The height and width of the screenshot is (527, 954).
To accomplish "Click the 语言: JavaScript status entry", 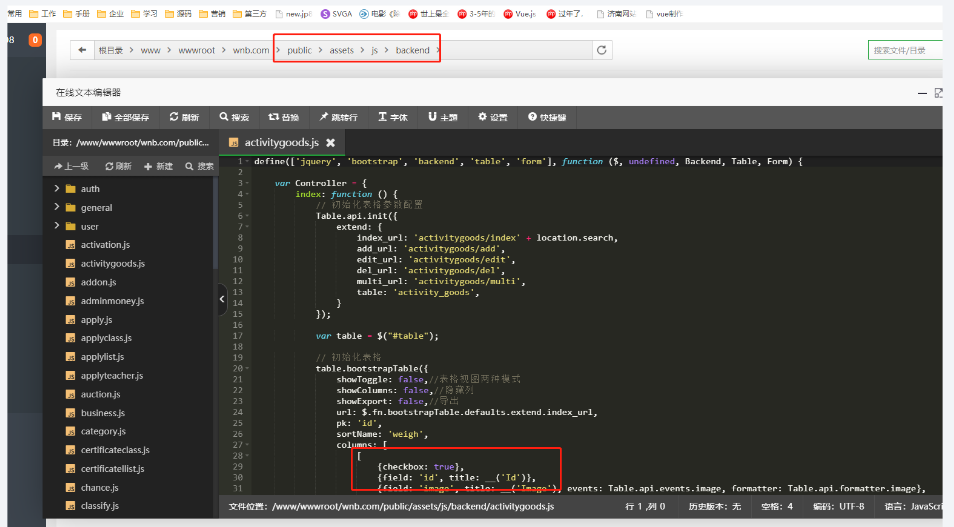I will 913,506.
